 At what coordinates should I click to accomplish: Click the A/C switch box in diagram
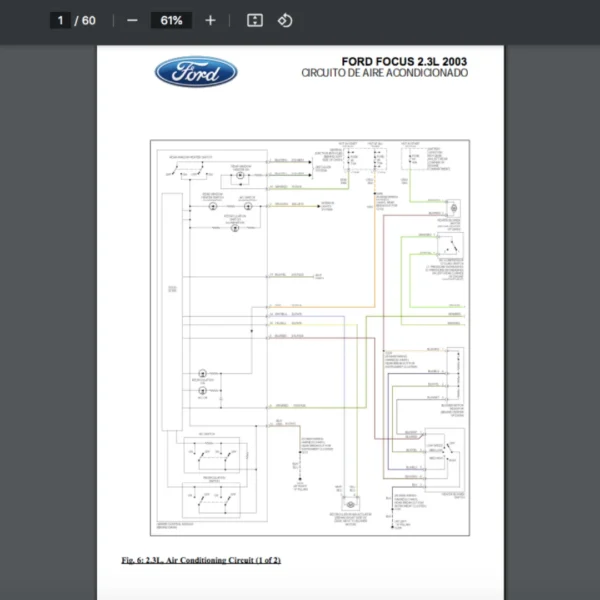[211, 455]
